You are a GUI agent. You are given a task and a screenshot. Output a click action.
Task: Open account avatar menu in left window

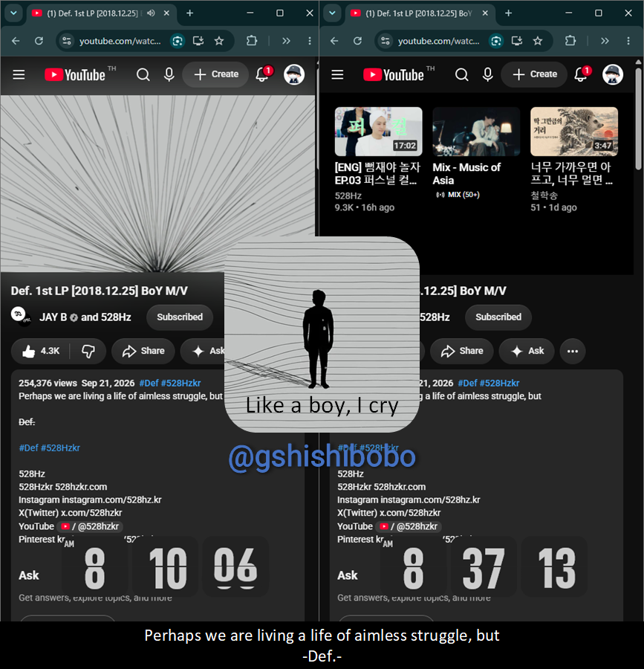(x=294, y=74)
